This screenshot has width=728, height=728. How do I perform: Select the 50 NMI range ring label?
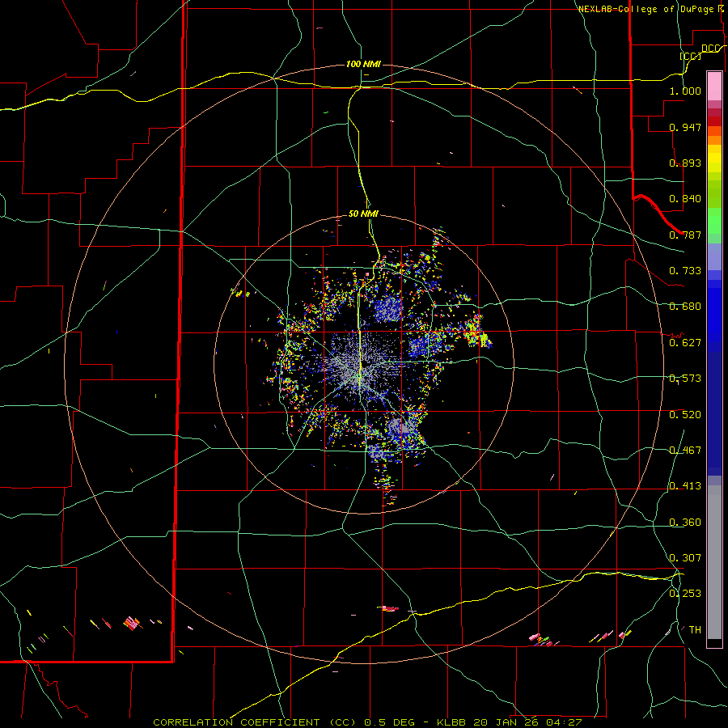click(363, 214)
